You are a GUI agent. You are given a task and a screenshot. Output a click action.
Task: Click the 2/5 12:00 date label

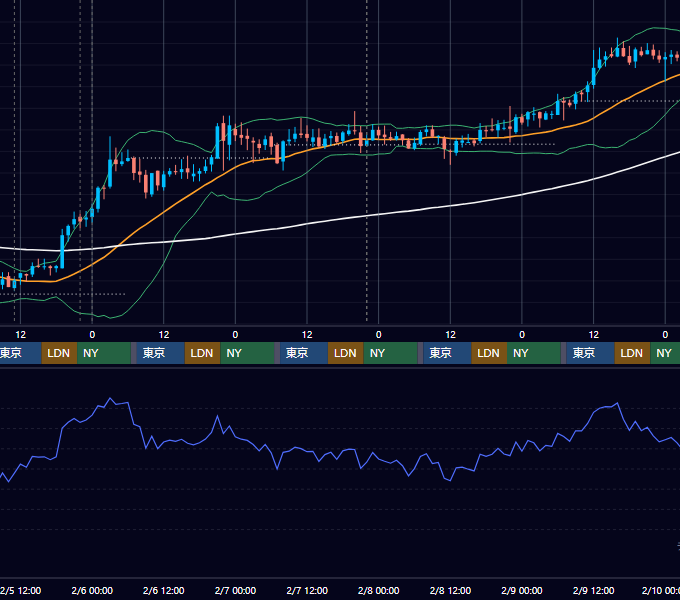coord(21,590)
